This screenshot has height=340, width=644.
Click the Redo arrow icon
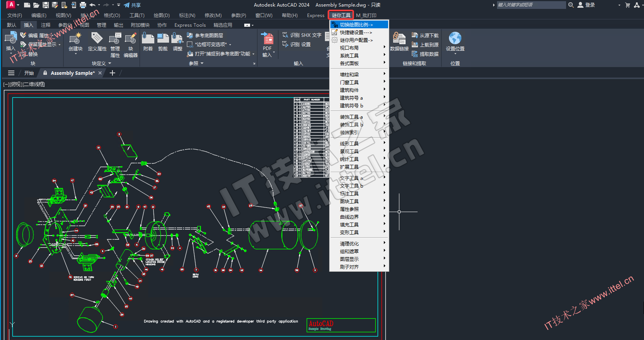point(106,5)
